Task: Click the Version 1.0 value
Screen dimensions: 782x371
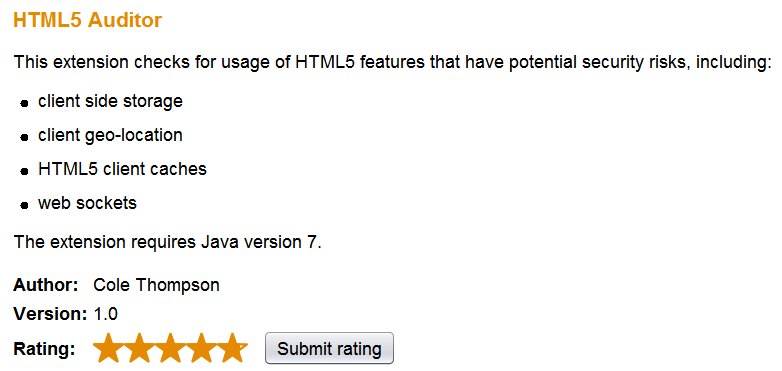Action: click(106, 314)
